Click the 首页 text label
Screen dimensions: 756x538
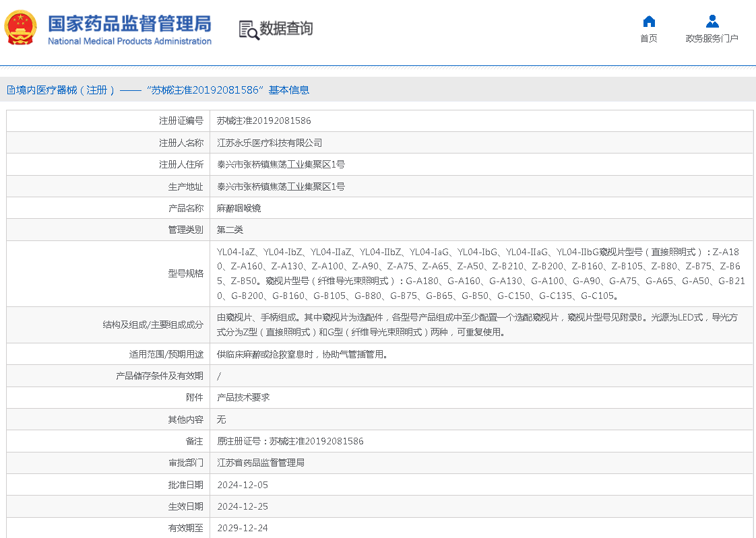[648, 38]
